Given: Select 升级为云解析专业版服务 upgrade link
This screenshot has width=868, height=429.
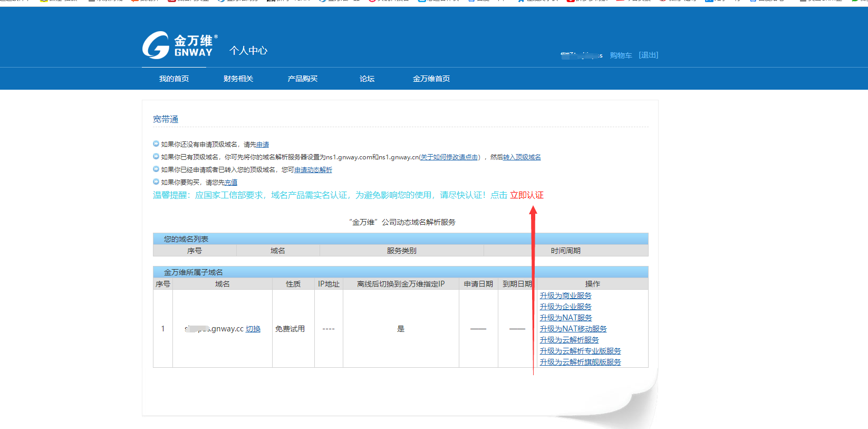Looking at the screenshot, I should pos(580,351).
